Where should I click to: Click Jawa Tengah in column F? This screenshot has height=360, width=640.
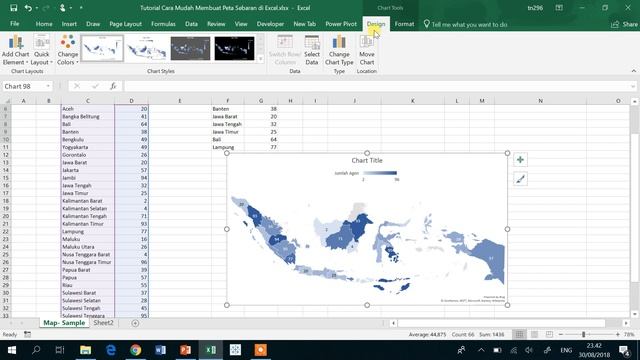coord(227,124)
